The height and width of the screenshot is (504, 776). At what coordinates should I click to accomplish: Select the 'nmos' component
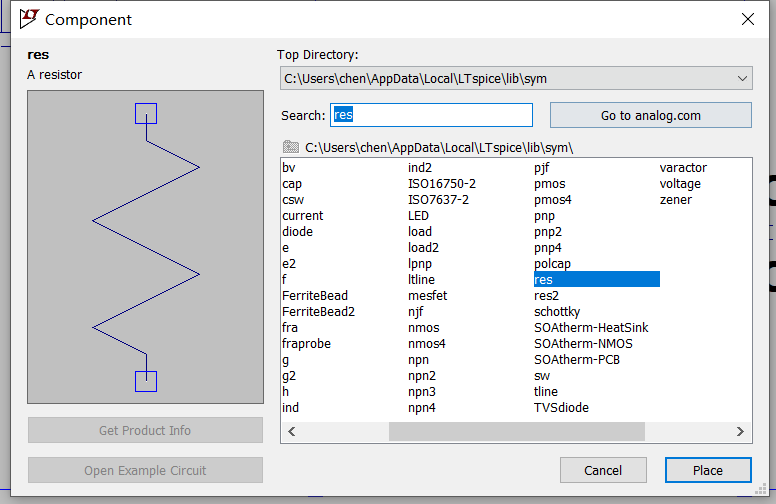[x=424, y=328]
